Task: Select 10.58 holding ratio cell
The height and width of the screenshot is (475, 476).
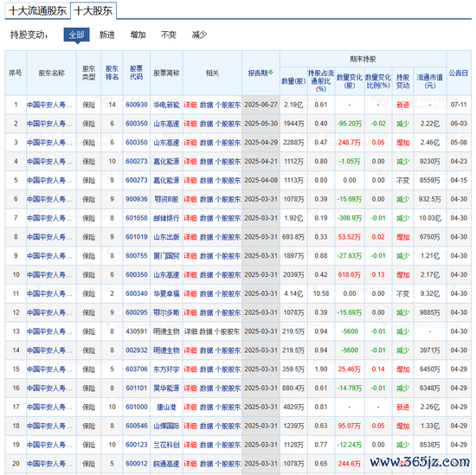Action: click(321, 293)
